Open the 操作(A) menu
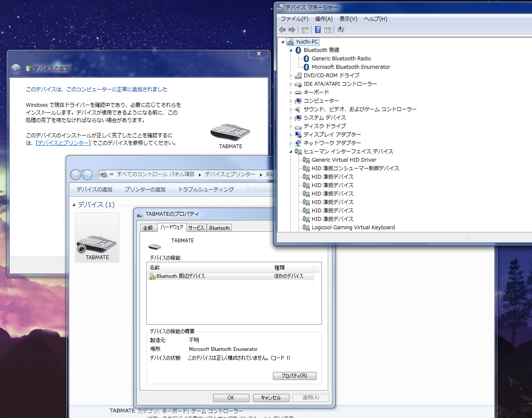This screenshot has width=532, height=418. [324, 19]
